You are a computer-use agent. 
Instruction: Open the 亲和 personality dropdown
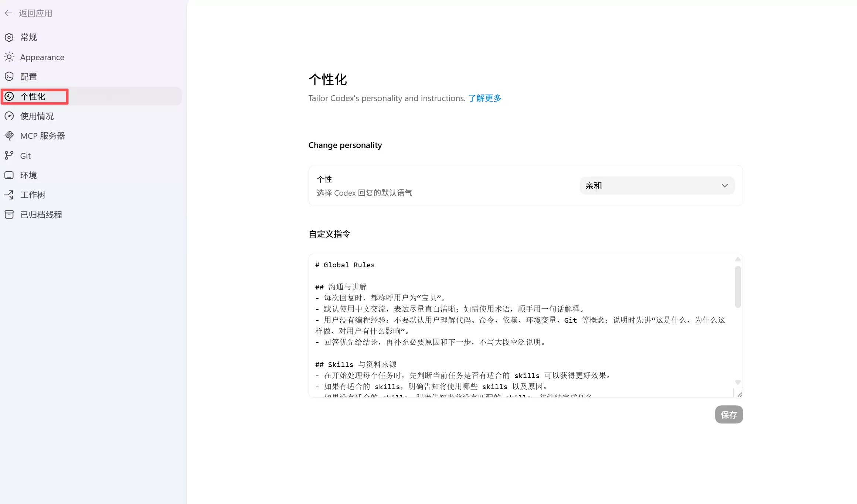(657, 186)
